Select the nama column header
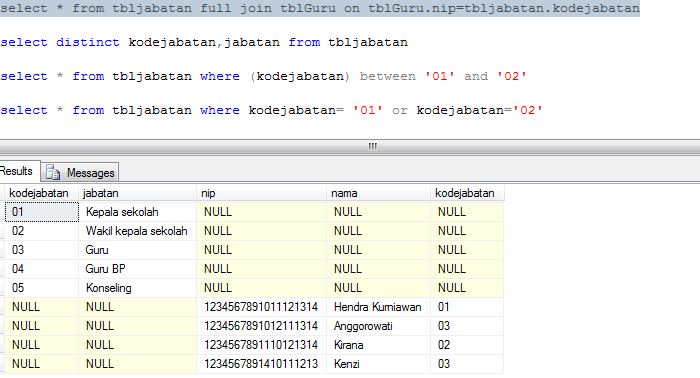 [x=379, y=193]
